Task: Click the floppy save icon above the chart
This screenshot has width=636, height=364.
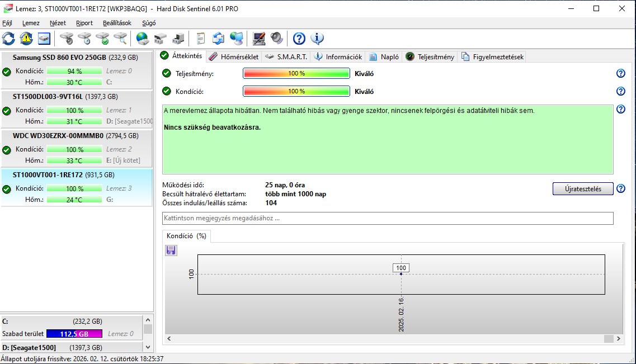Action: coord(171,250)
